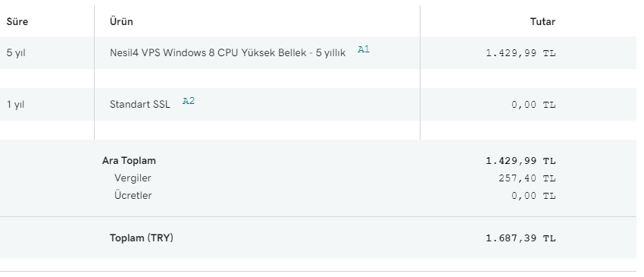Click the Standart SSL 0,00 TL amount
This screenshot has height=277, width=644.
click(533, 105)
